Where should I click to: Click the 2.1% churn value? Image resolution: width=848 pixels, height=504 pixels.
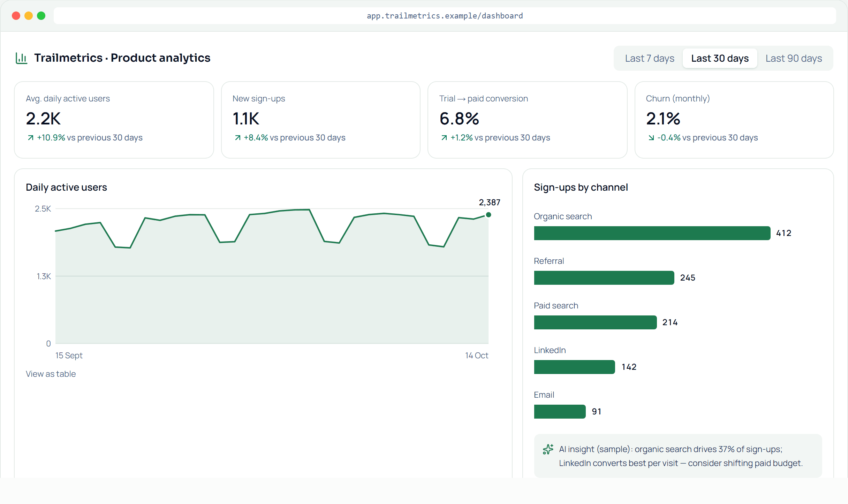663,119
